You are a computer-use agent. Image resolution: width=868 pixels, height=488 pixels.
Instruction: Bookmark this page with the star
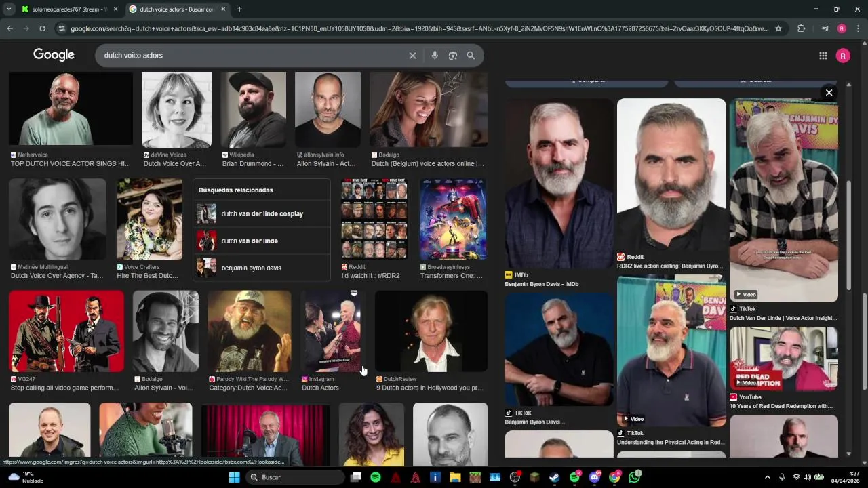778,28
